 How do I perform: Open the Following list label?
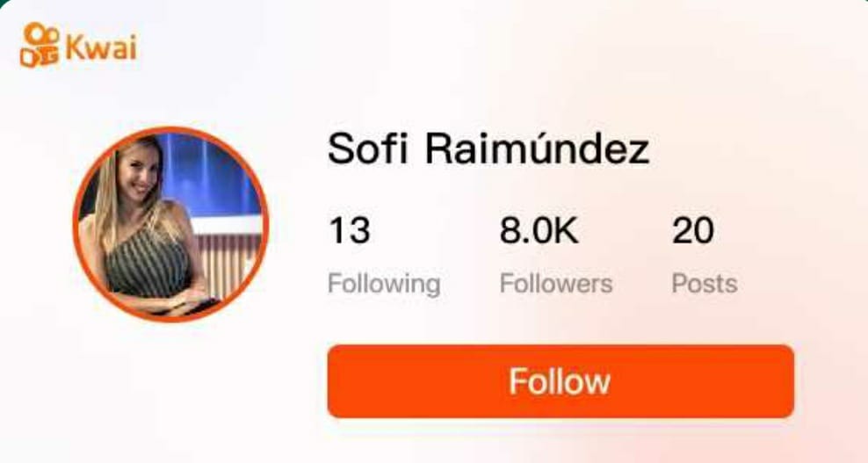[384, 284]
